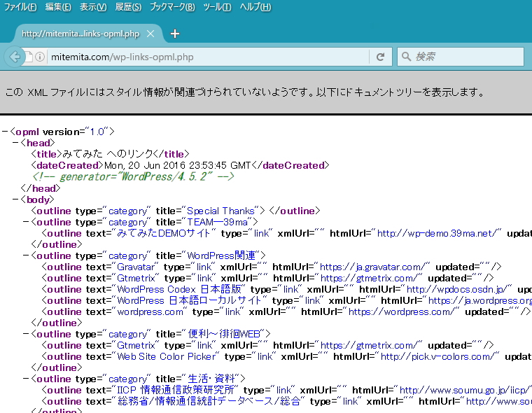Screen dimensions: 532x413
Task: Click the page identity icon by the URL
Action: [29, 57]
